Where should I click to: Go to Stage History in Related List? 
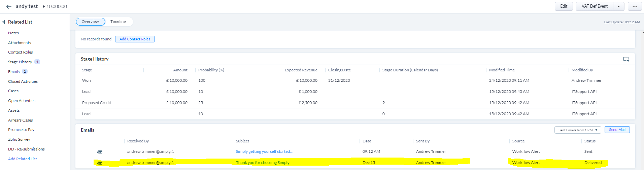(20, 62)
